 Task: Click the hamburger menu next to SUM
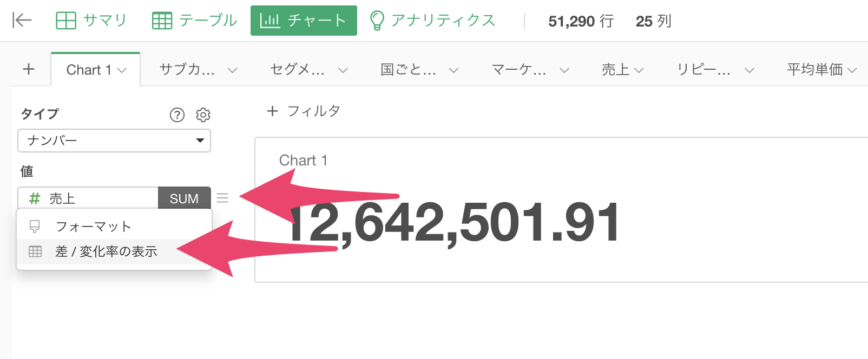point(222,198)
